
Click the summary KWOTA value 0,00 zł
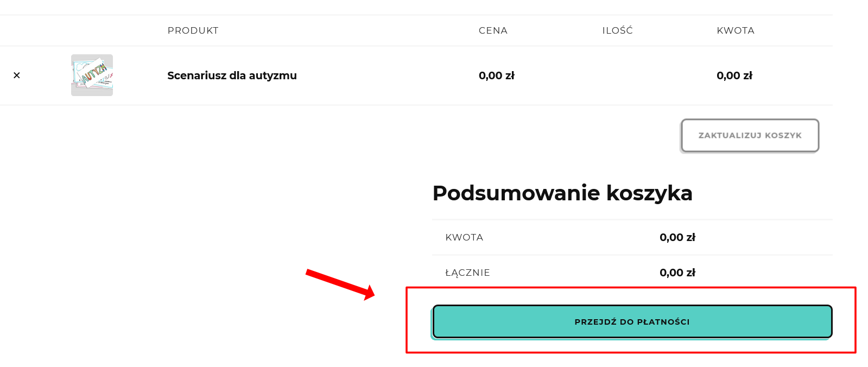677,237
